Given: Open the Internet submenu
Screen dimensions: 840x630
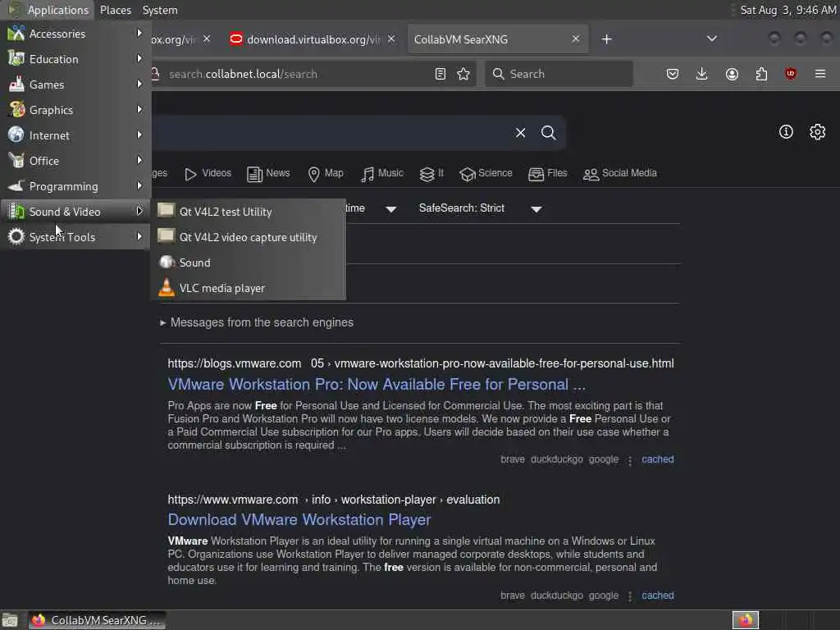Looking at the screenshot, I should [x=75, y=135].
